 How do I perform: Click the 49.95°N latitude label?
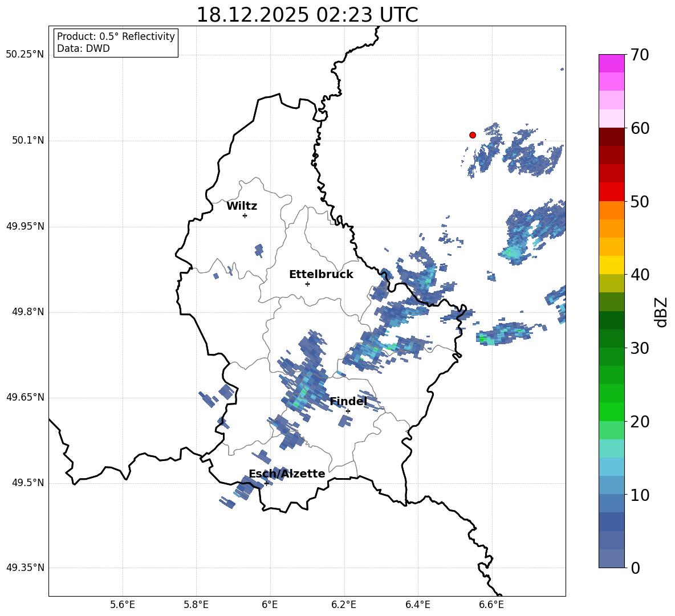click(25, 226)
